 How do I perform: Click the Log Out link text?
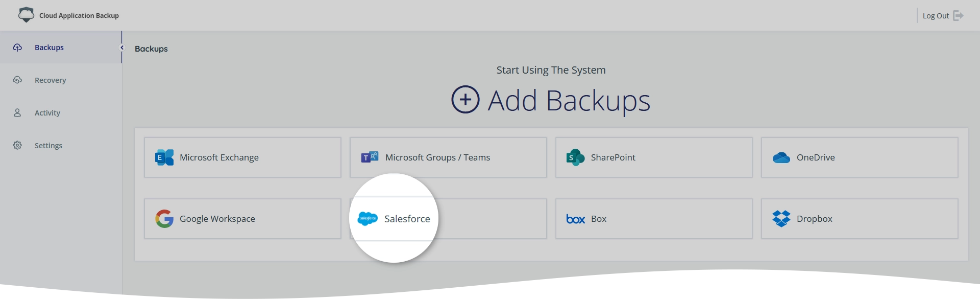(936, 16)
